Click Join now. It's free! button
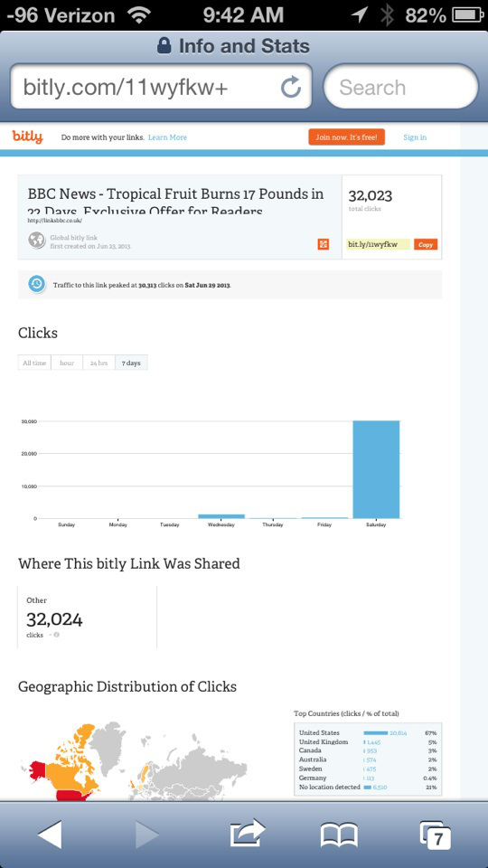488x868 pixels. (346, 137)
